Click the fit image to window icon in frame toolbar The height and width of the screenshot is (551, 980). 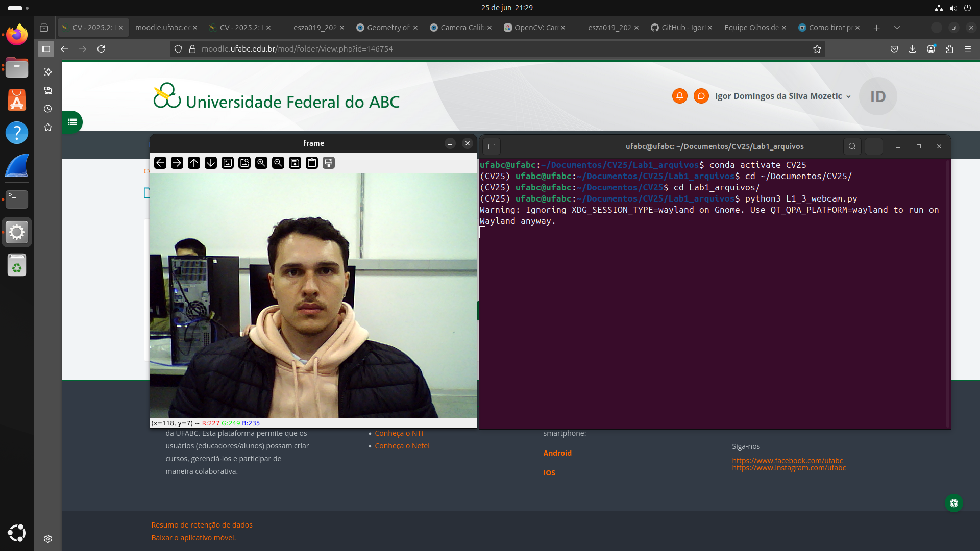coord(244,163)
